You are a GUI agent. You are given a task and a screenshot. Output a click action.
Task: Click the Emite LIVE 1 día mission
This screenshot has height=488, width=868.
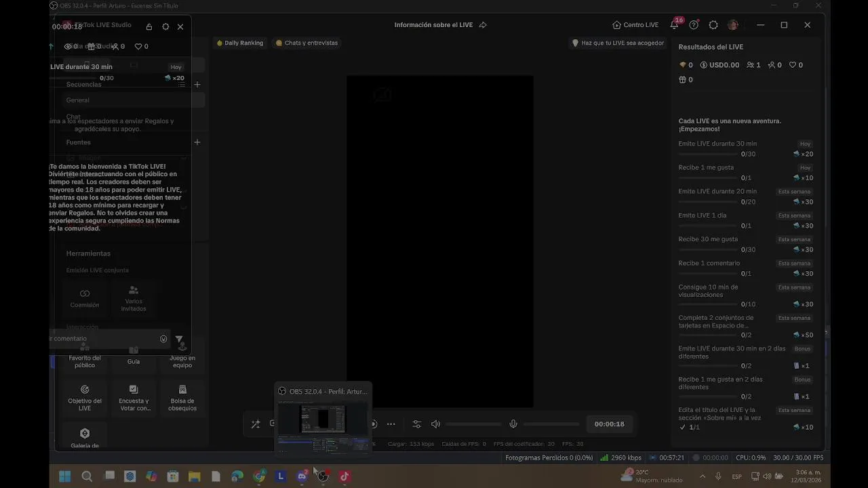coord(745,220)
